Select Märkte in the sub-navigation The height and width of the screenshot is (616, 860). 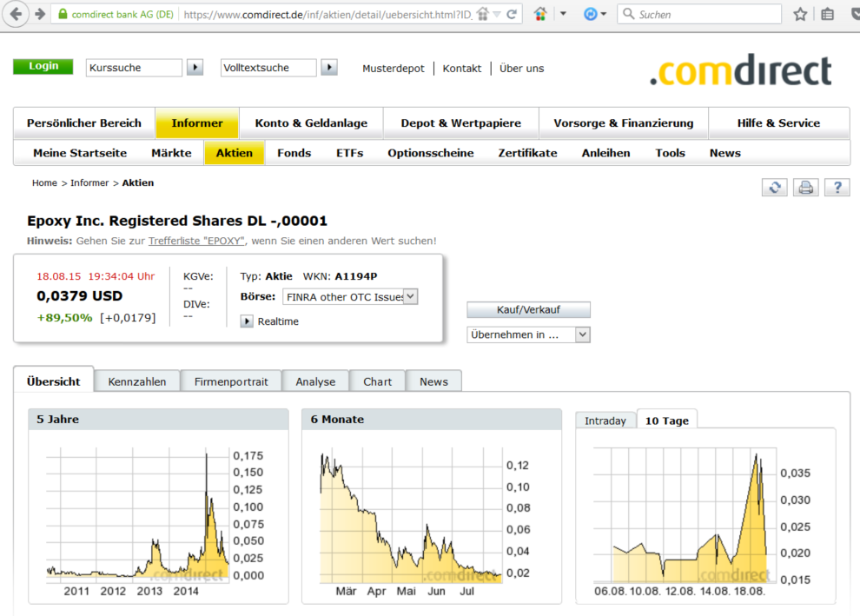click(x=172, y=153)
